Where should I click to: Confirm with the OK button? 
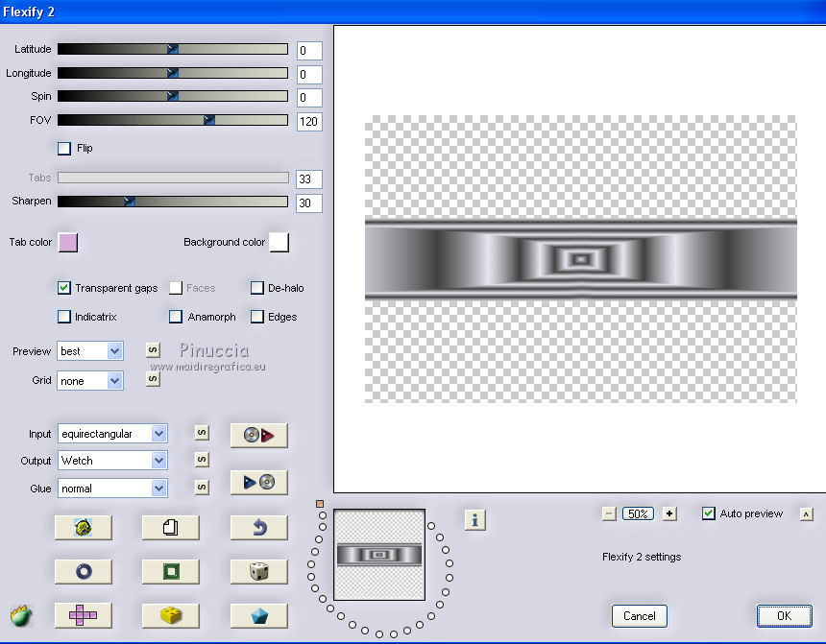tap(785, 616)
